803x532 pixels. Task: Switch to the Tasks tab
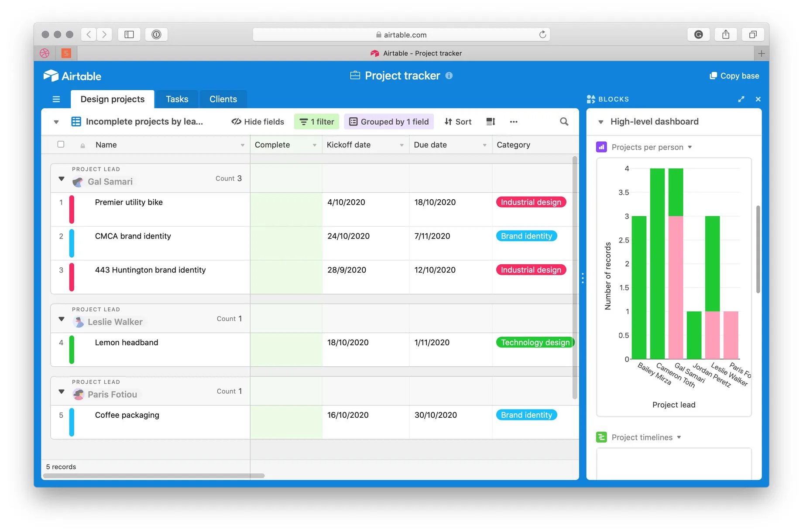click(177, 99)
